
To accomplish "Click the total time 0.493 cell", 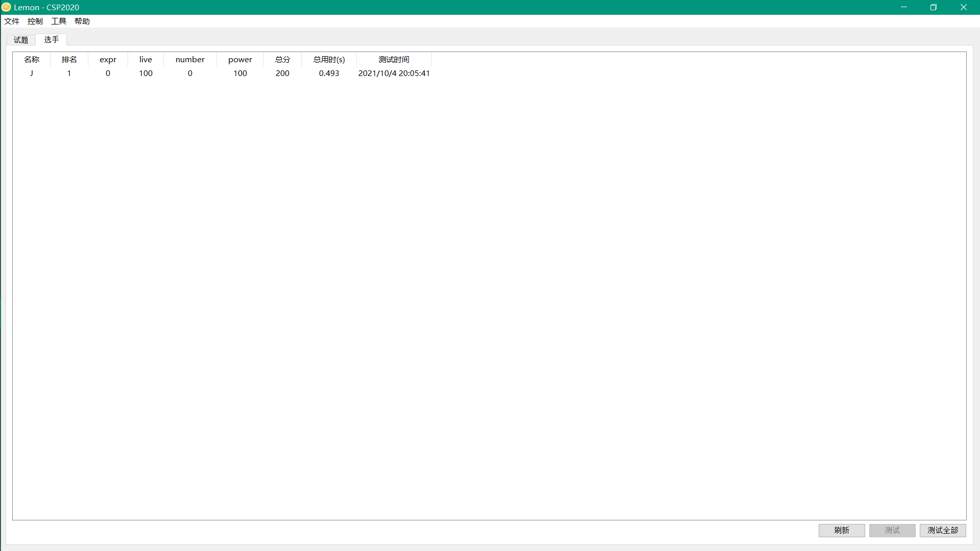I will (329, 73).
